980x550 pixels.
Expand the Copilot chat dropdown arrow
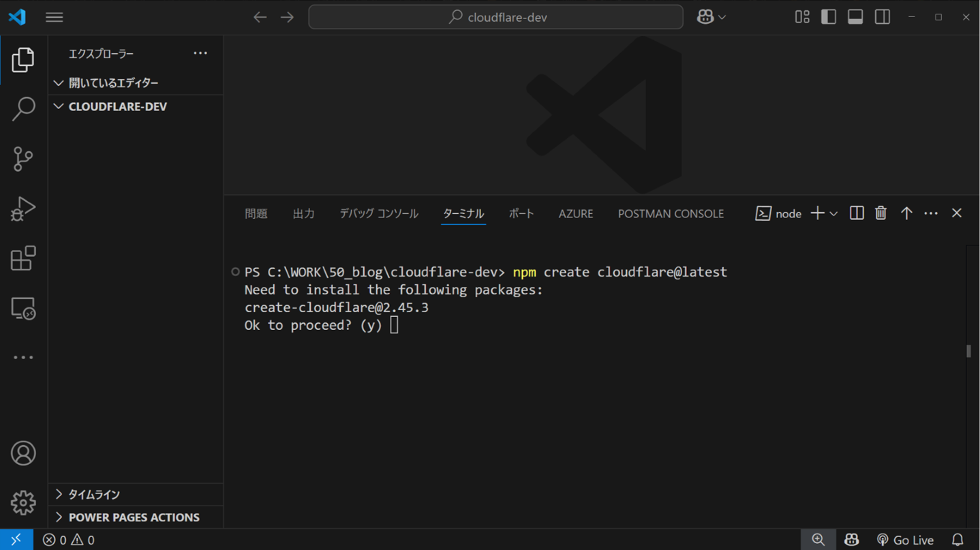pyautogui.click(x=722, y=17)
